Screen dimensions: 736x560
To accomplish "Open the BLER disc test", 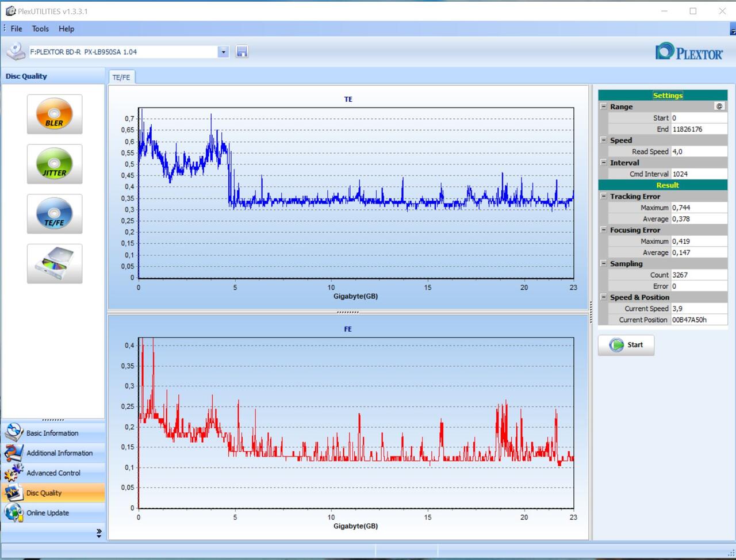I will coord(55,114).
